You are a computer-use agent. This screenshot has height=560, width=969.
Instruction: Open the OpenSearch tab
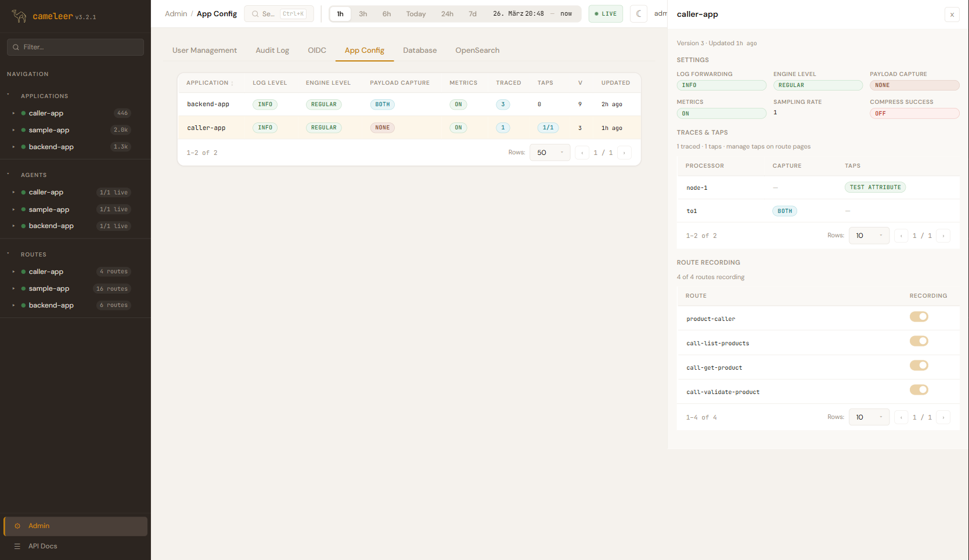(x=477, y=50)
